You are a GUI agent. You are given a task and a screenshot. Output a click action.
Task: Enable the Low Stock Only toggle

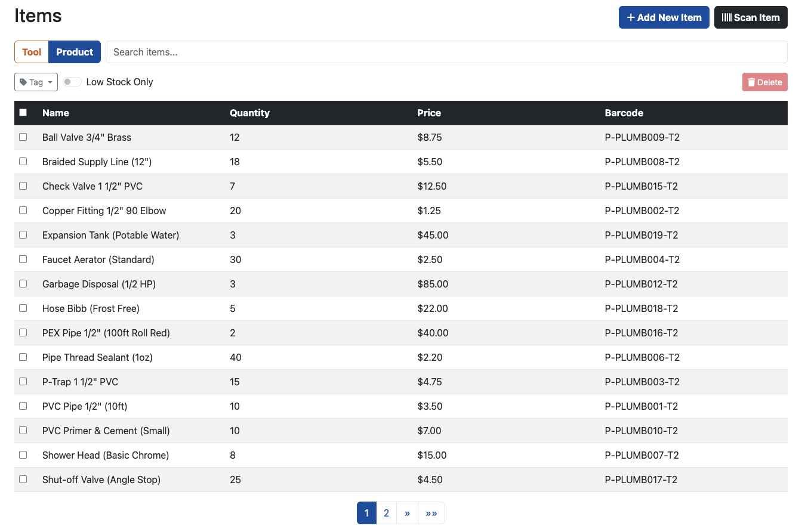click(71, 82)
